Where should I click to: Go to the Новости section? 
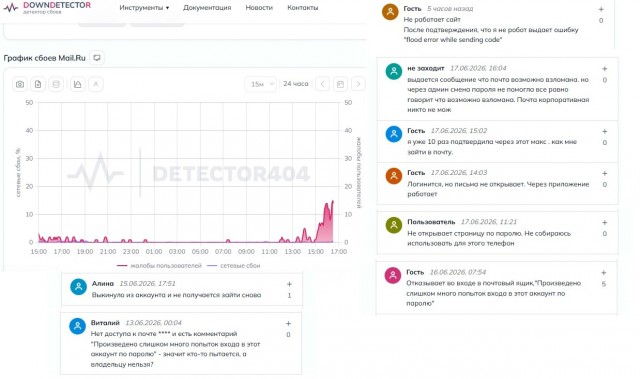pyautogui.click(x=259, y=8)
